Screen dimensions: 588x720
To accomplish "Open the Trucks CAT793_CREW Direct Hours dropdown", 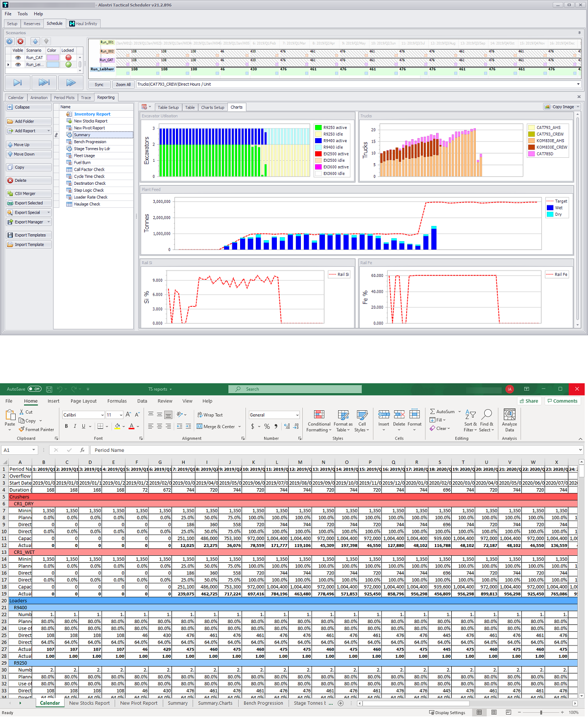I will pyautogui.click(x=578, y=84).
